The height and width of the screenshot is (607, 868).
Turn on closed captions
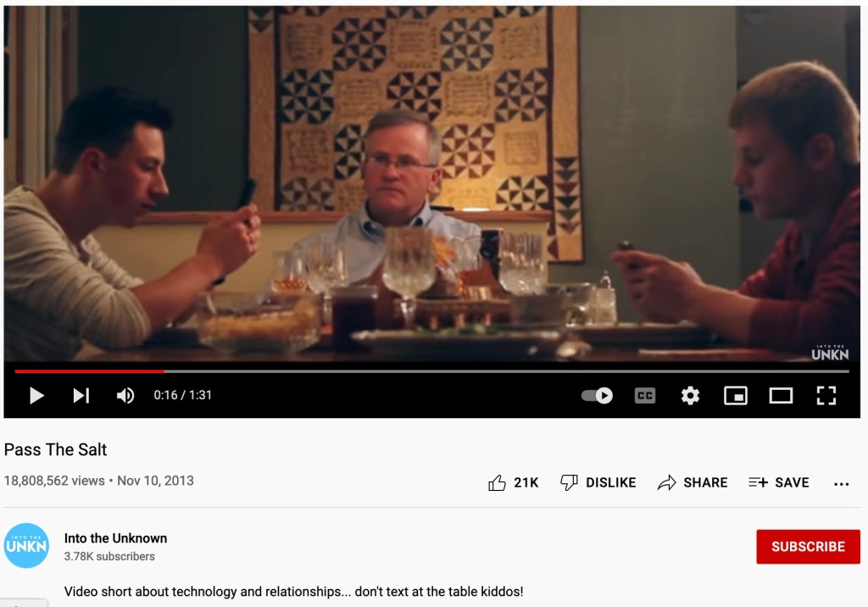(x=645, y=395)
